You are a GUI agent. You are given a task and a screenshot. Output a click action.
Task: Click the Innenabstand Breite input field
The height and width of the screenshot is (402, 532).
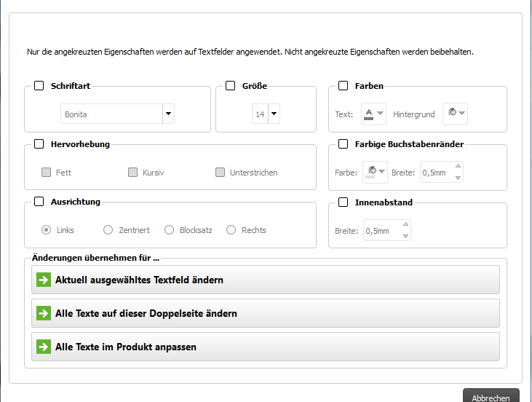pyautogui.click(x=381, y=231)
